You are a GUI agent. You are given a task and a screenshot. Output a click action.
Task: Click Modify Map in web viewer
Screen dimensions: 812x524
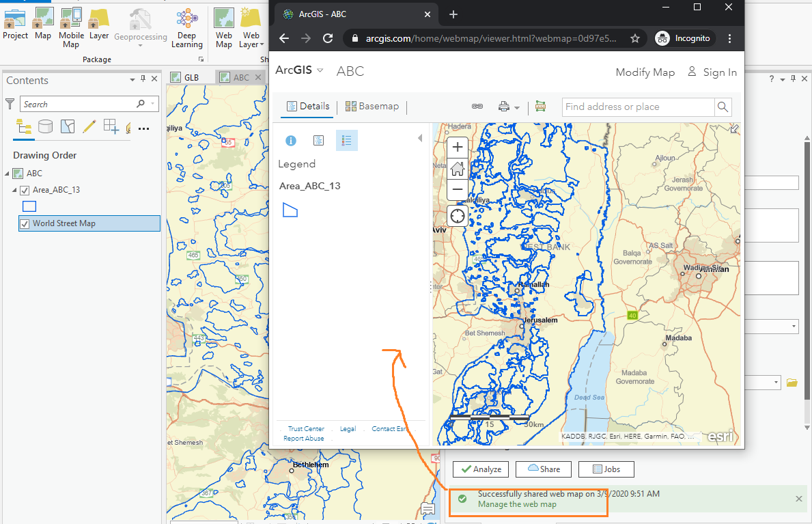tap(645, 72)
